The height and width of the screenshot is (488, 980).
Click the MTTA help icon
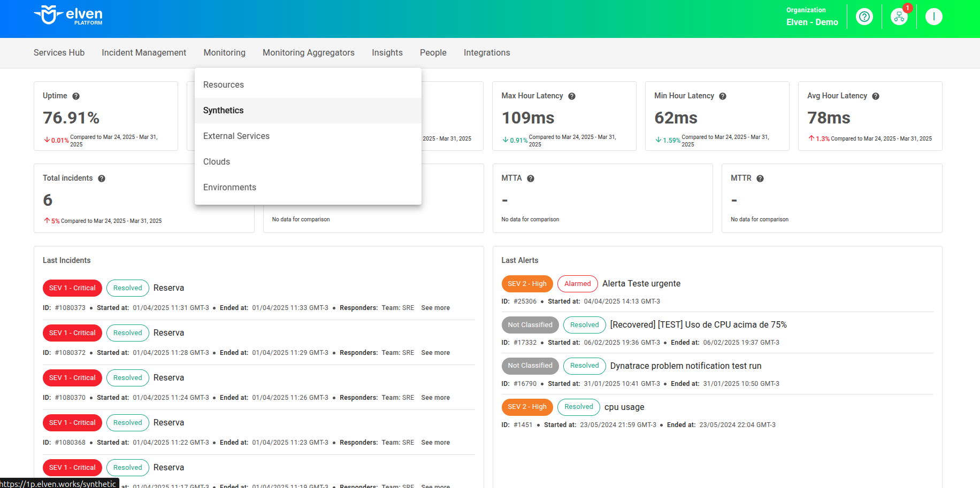pos(531,179)
